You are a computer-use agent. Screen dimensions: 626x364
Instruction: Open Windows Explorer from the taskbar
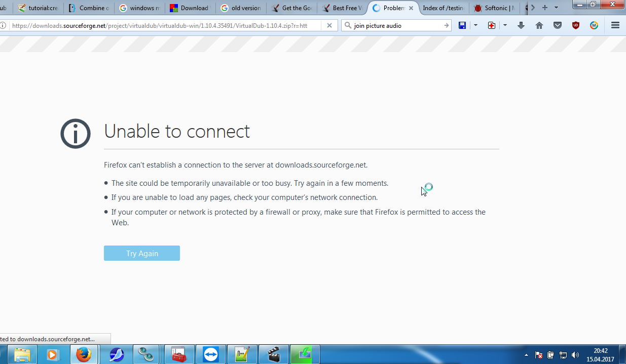(22, 354)
